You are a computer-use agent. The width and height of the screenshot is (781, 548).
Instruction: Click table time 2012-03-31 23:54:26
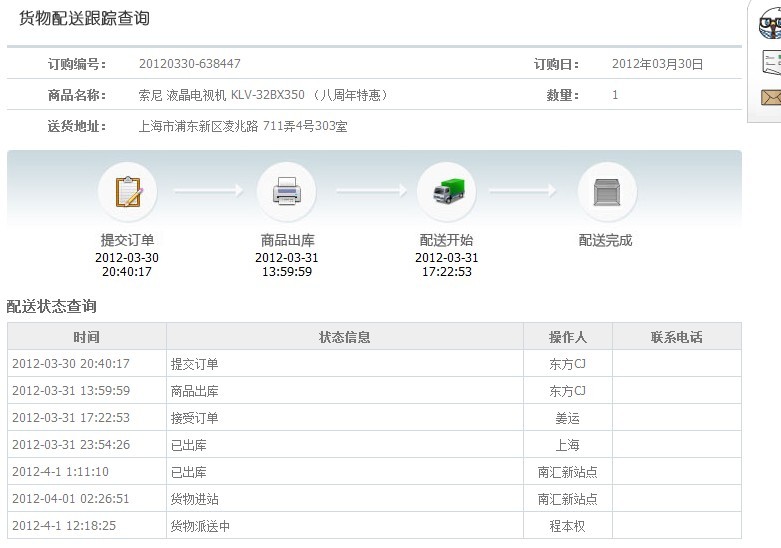71,444
